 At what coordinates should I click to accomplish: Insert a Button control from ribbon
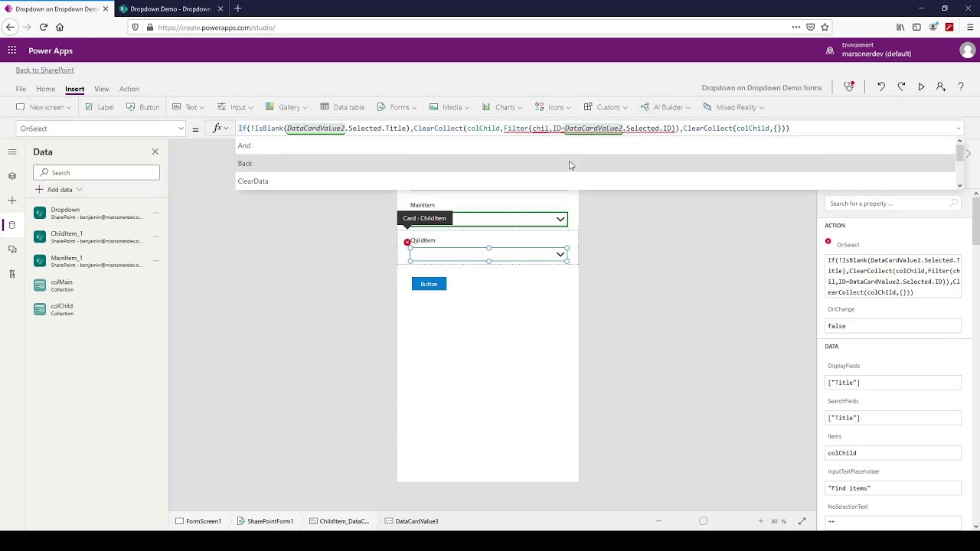(x=143, y=107)
